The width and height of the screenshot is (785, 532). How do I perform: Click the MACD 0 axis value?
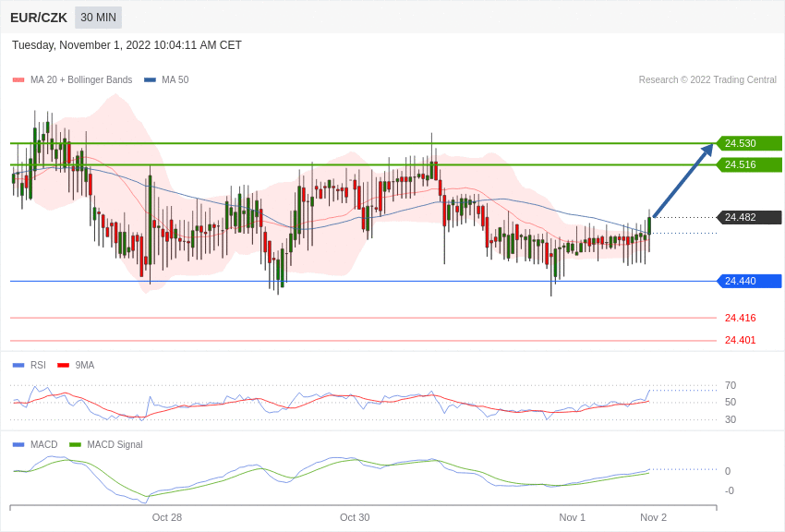click(728, 471)
